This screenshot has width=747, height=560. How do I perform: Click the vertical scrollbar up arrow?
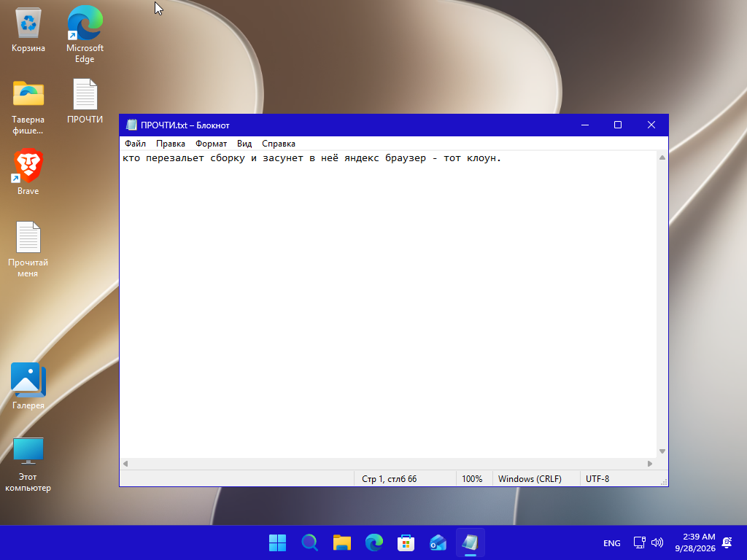(662, 157)
